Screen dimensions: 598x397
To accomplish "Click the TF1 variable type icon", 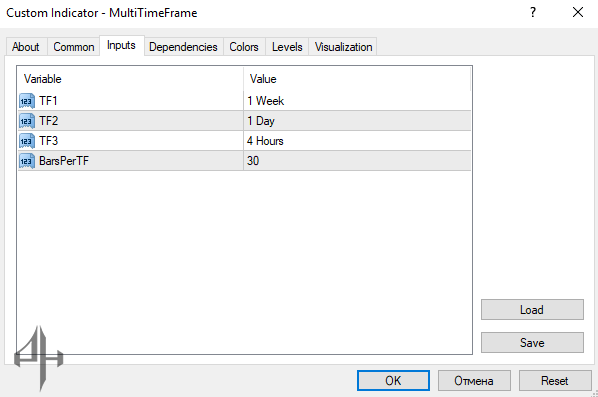I will coord(27,101).
